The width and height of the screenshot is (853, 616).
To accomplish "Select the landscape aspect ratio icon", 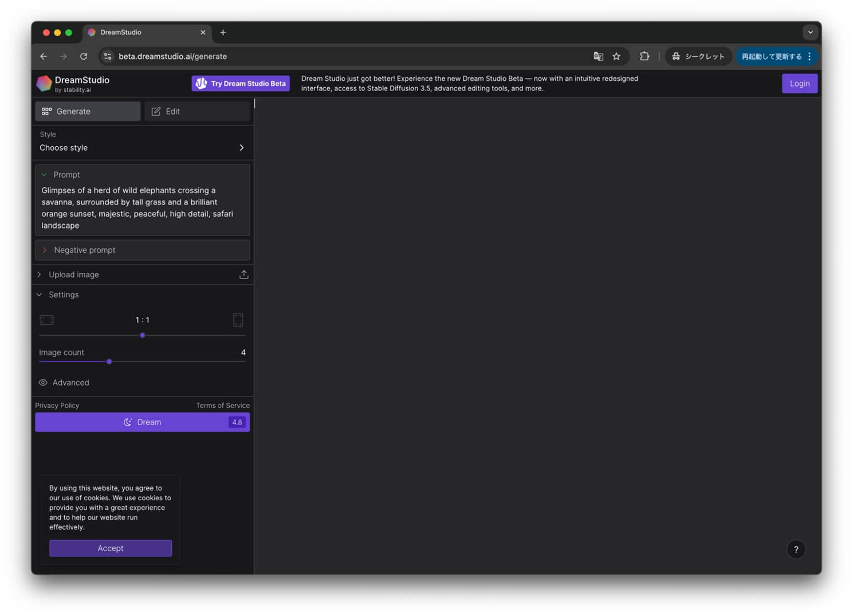I will 47,320.
